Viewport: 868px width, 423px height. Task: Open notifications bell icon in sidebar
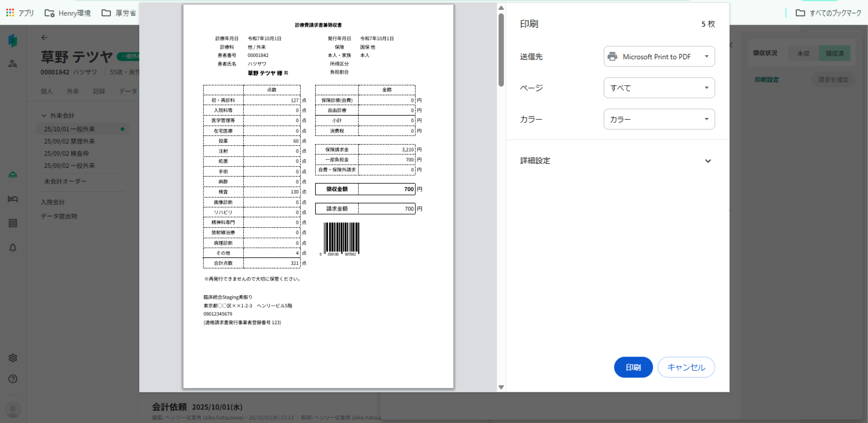13,248
